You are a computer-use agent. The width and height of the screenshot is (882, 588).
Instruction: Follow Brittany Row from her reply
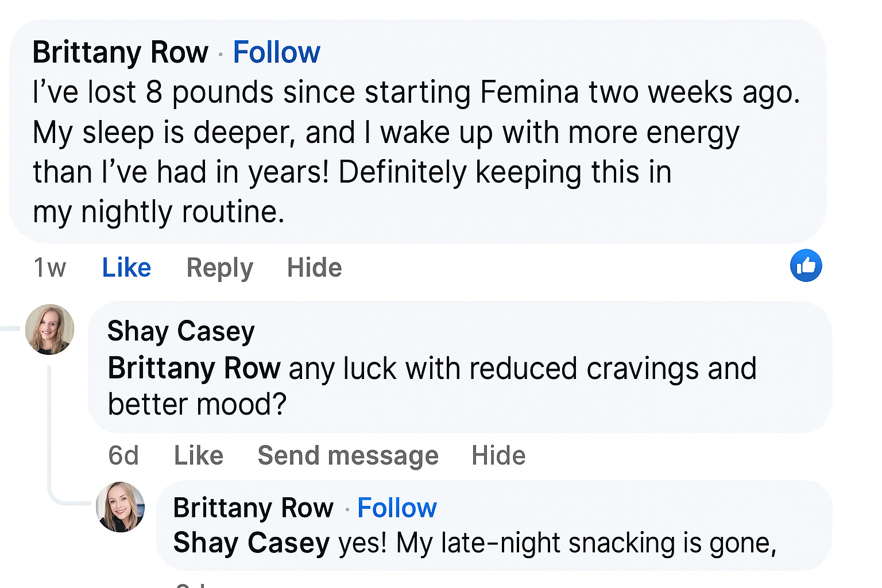click(397, 508)
